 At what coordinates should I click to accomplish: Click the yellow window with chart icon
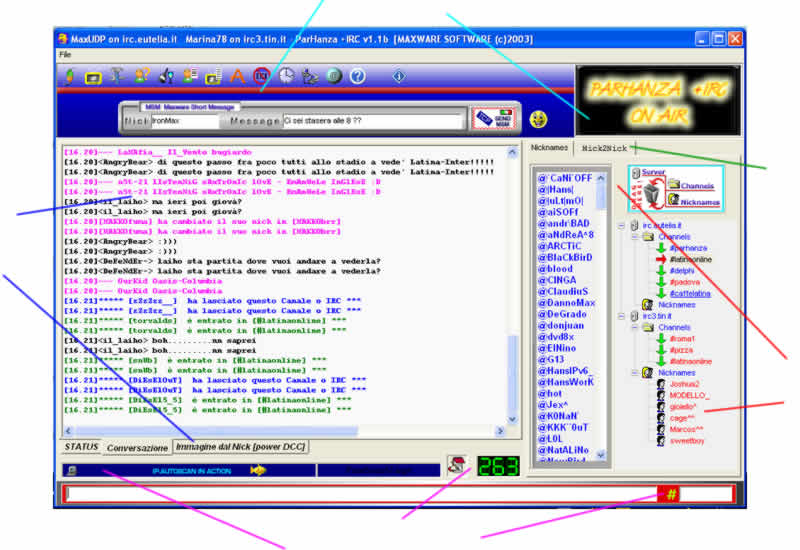point(213,77)
